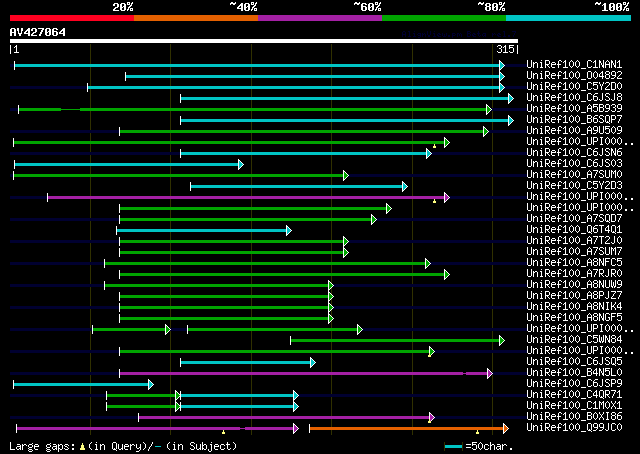Click the red 20% identity legend segment
The image size is (640, 454).
[72, 18]
